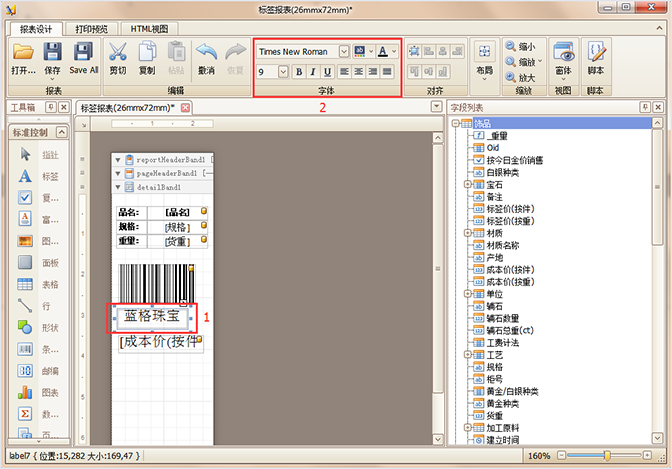Expand the 宝石 node in field list

tap(468, 185)
